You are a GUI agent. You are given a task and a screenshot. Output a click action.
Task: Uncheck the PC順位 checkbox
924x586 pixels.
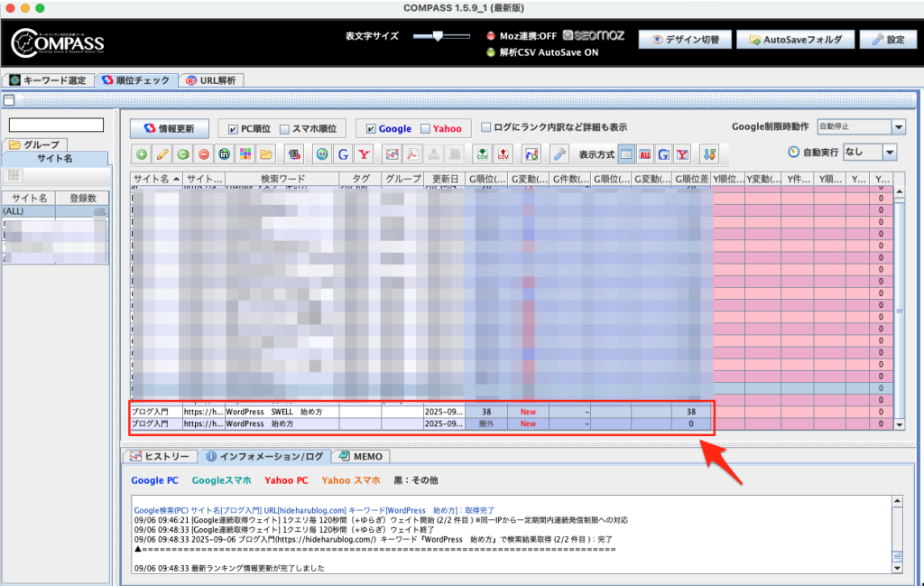[x=234, y=129]
